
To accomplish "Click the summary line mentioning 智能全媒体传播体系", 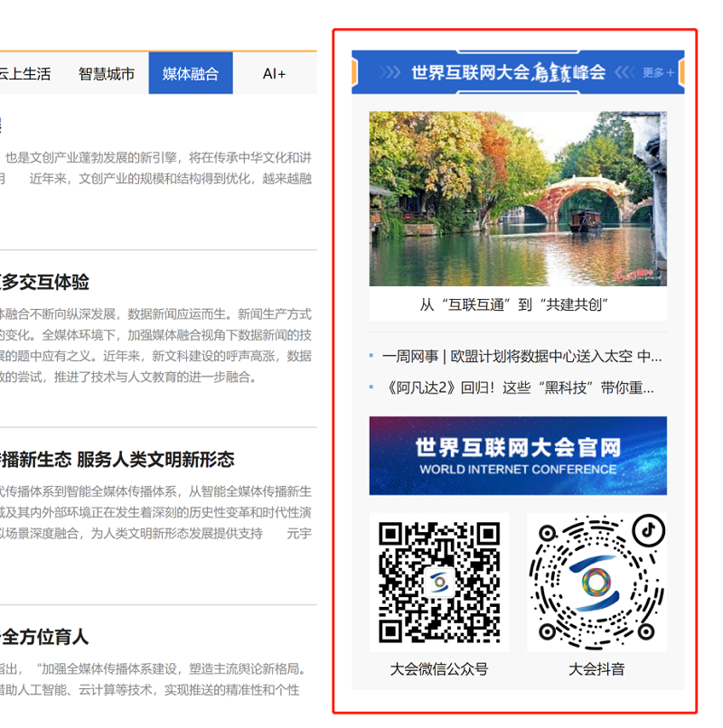I will click(x=155, y=491).
